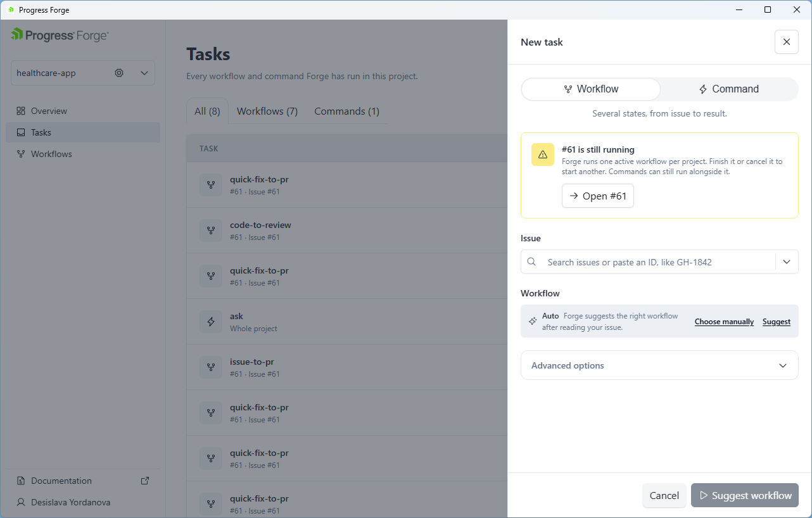This screenshot has height=518, width=812.
Task: Select the Command task type
Action: 728,89
